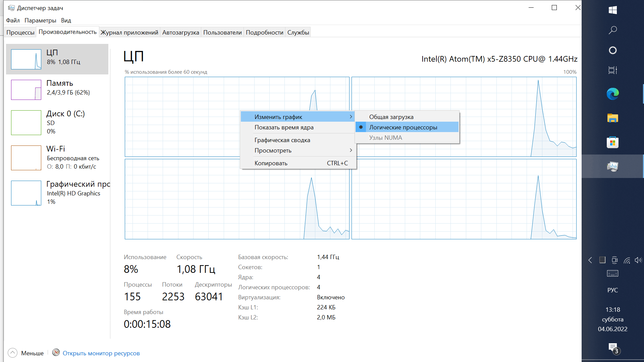
Task: Switch to the Пользователи tab
Action: 222,33
